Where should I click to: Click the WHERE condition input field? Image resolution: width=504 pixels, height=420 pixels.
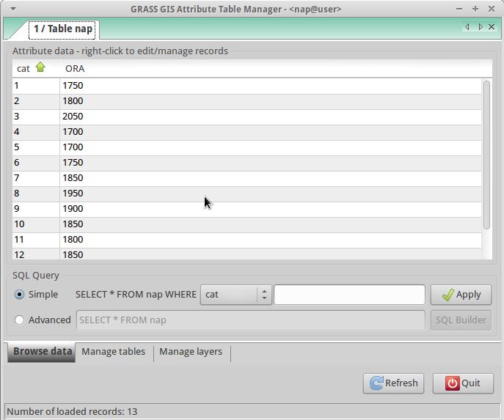tap(349, 295)
